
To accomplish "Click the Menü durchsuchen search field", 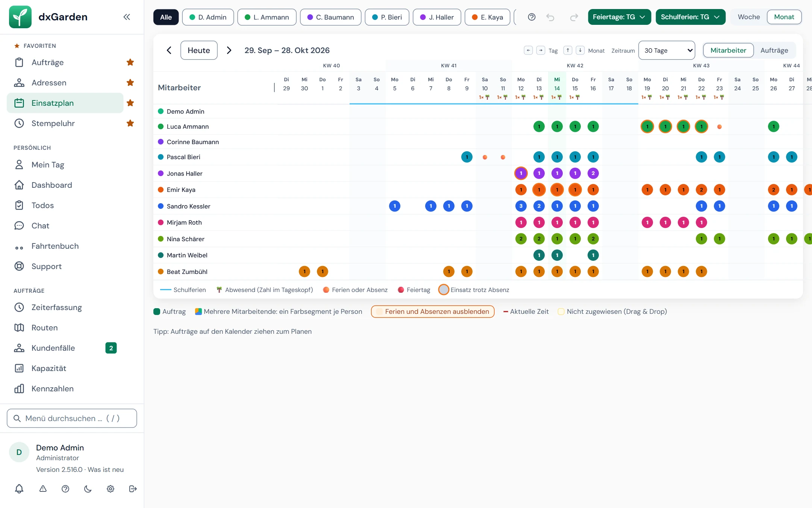I will click(72, 418).
